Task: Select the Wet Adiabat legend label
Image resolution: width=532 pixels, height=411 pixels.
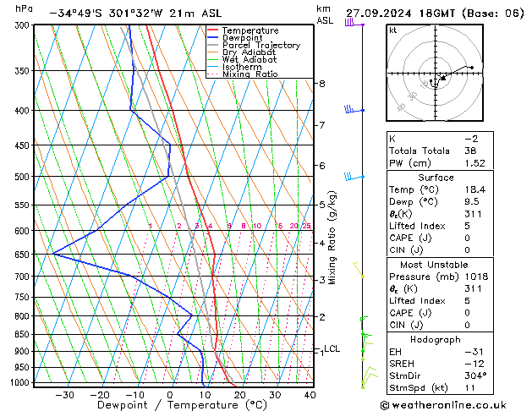Action: pyautogui.click(x=250, y=60)
